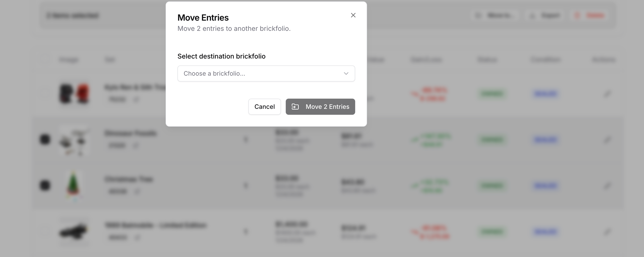
Task: Click the Move to... button in the selection bar
Action: [495, 15]
